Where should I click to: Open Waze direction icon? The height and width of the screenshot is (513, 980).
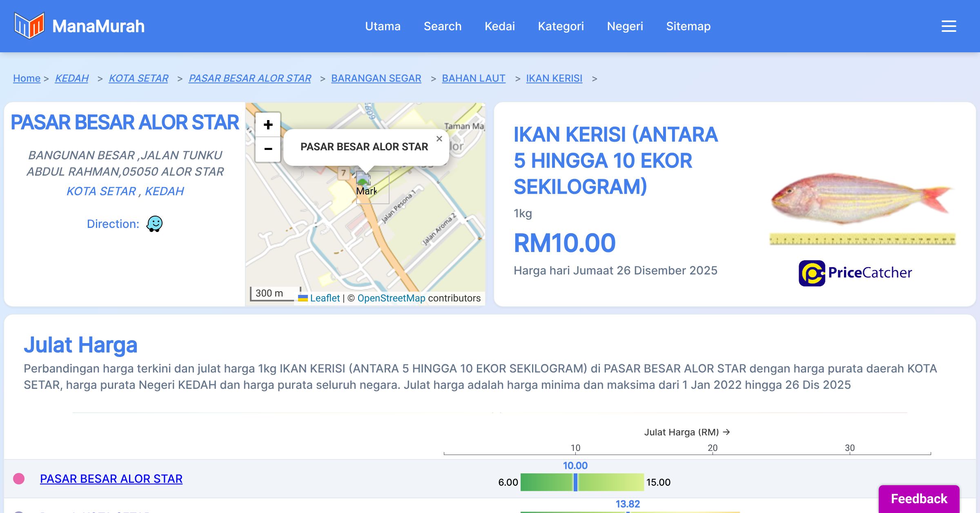coord(154,224)
